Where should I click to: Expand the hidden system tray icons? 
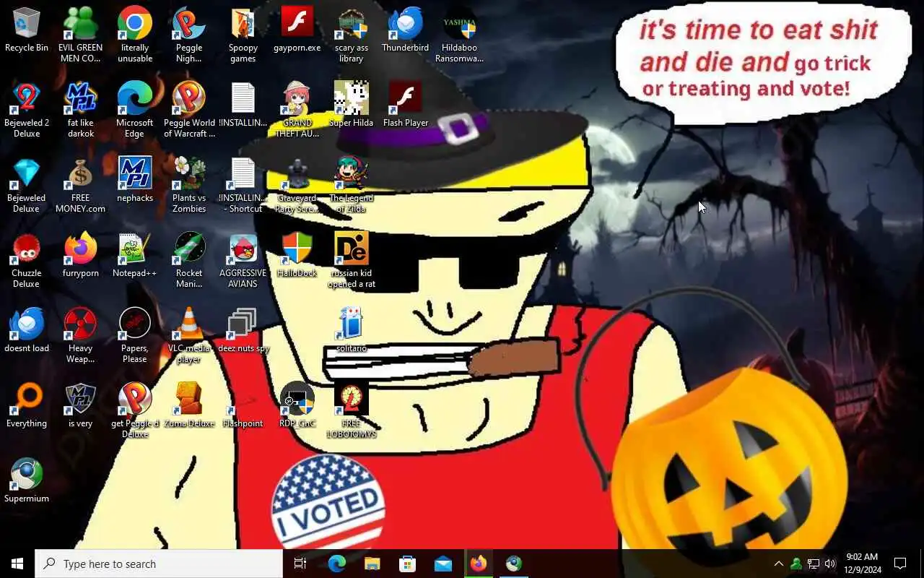(x=779, y=564)
